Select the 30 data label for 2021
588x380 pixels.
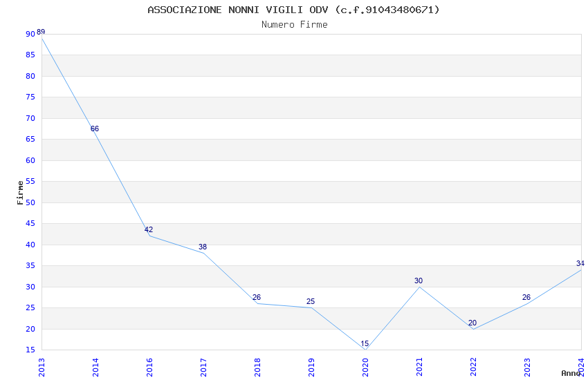[419, 281]
